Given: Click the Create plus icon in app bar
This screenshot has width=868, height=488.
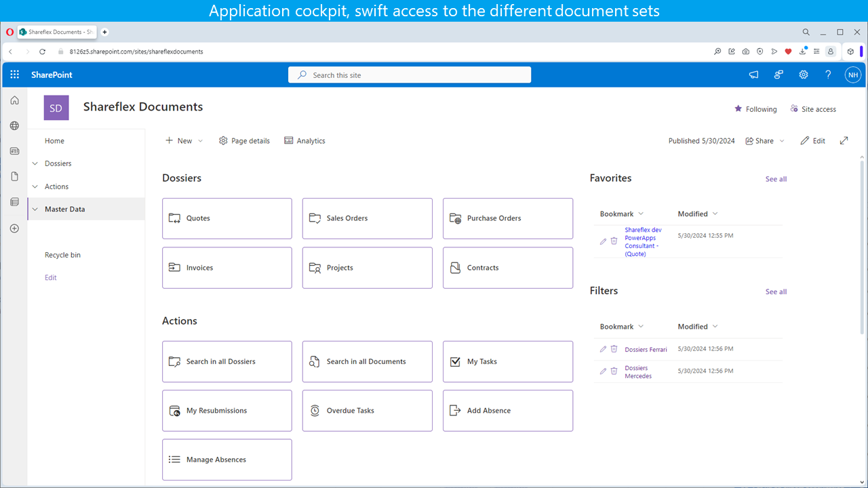Looking at the screenshot, I should click(x=14, y=228).
